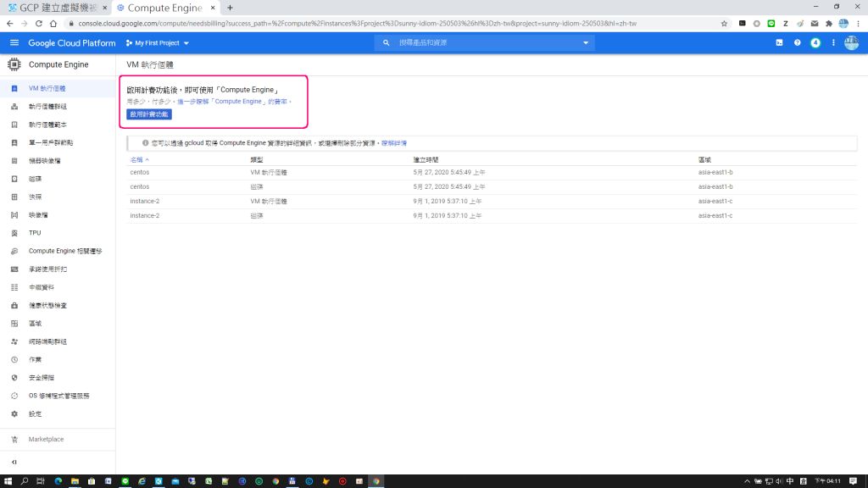Click asia-east1-b in the centos VM row

coord(715,172)
